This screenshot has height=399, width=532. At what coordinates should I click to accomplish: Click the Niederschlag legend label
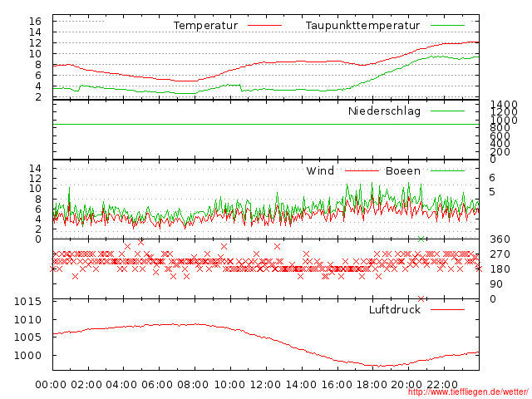384,111
